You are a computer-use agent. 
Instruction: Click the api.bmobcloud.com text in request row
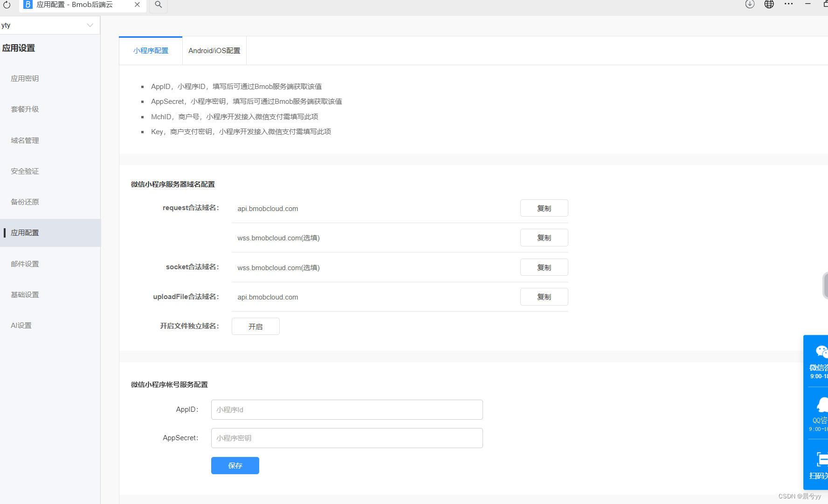(268, 209)
